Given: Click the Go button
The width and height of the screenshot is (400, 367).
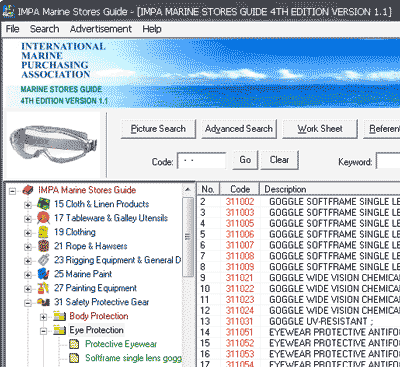Looking at the screenshot, I should pyautogui.click(x=245, y=160).
